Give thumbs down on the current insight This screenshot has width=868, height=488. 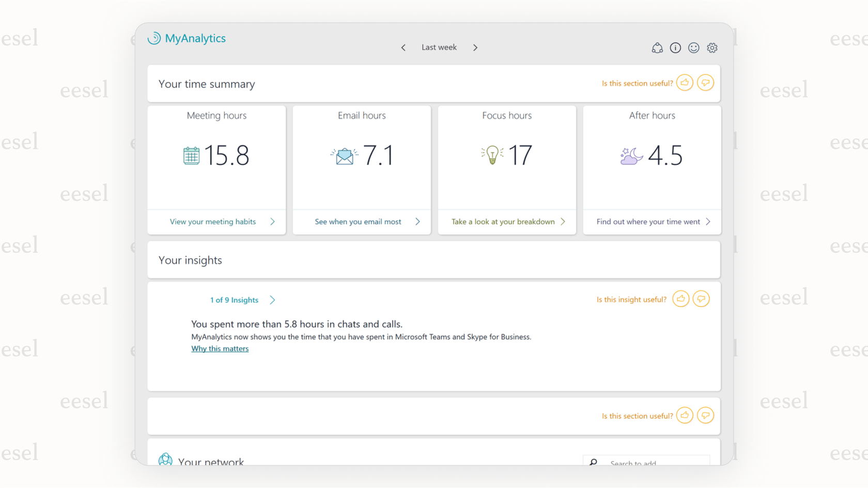[701, 298]
